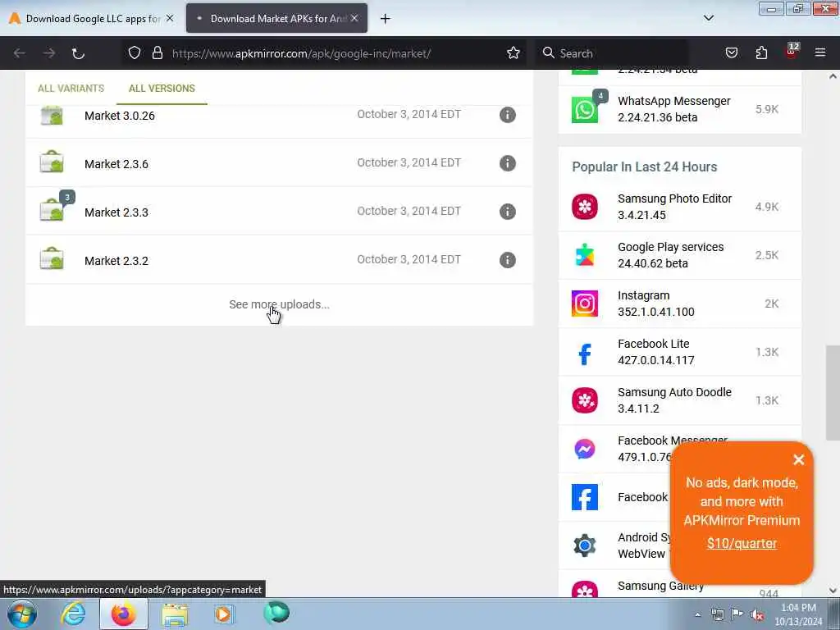Image resolution: width=840 pixels, height=630 pixels.
Task: Click the Market 2.3.6 app icon
Action: coord(52,162)
